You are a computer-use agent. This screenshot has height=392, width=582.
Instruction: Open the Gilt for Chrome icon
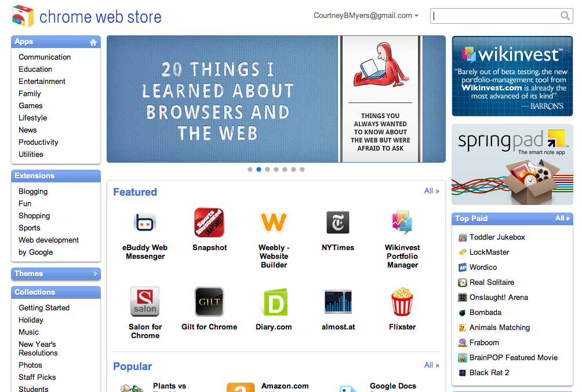pyautogui.click(x=209, y=302)
